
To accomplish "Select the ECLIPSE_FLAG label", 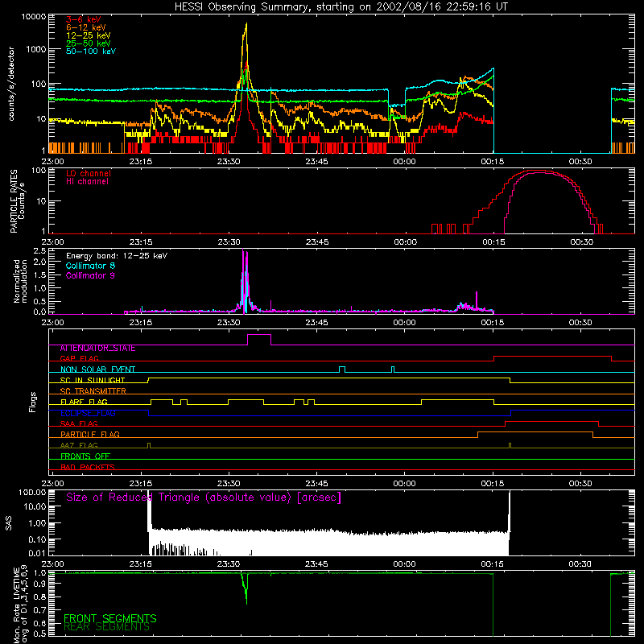I will coord(88,413).
